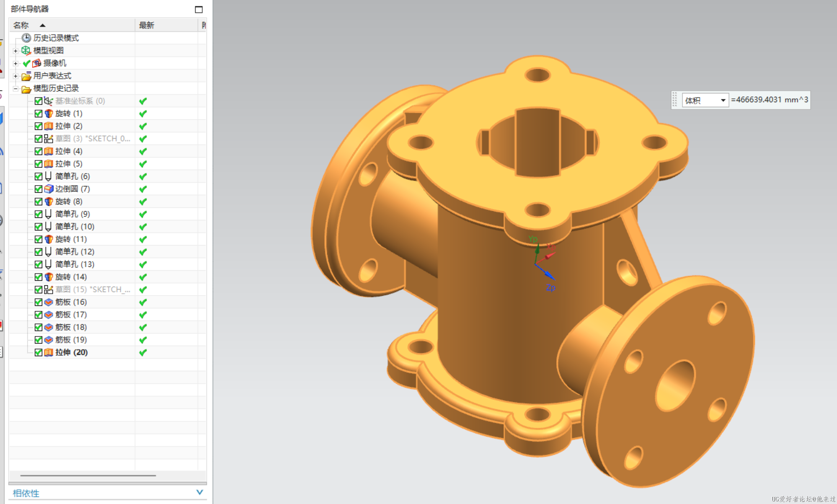Expand the 摄像机 tree node

pyautogui.click(x=15, y=63)
